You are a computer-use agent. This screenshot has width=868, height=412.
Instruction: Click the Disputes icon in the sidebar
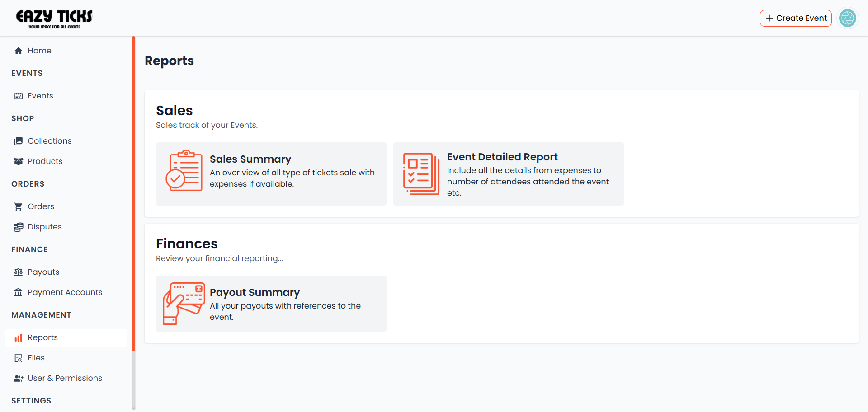pos(18,227)
